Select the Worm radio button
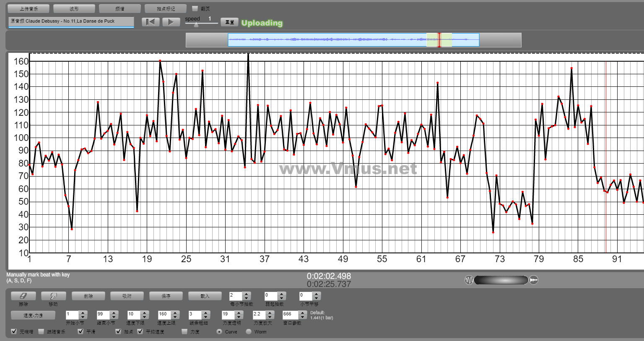 pyautogui.click(x=249, y=332)
